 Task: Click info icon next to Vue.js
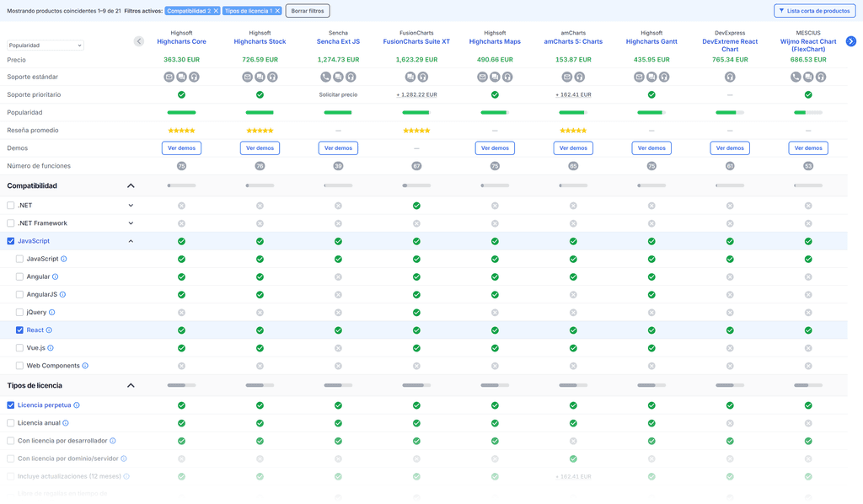pyautogui.click(x=51, y=348)
